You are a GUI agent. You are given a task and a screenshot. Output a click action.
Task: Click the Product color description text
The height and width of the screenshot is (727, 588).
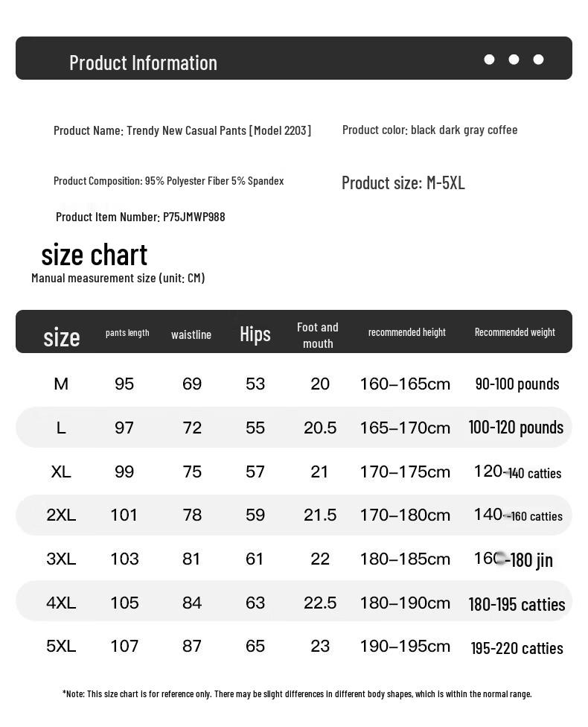point(429,130)
